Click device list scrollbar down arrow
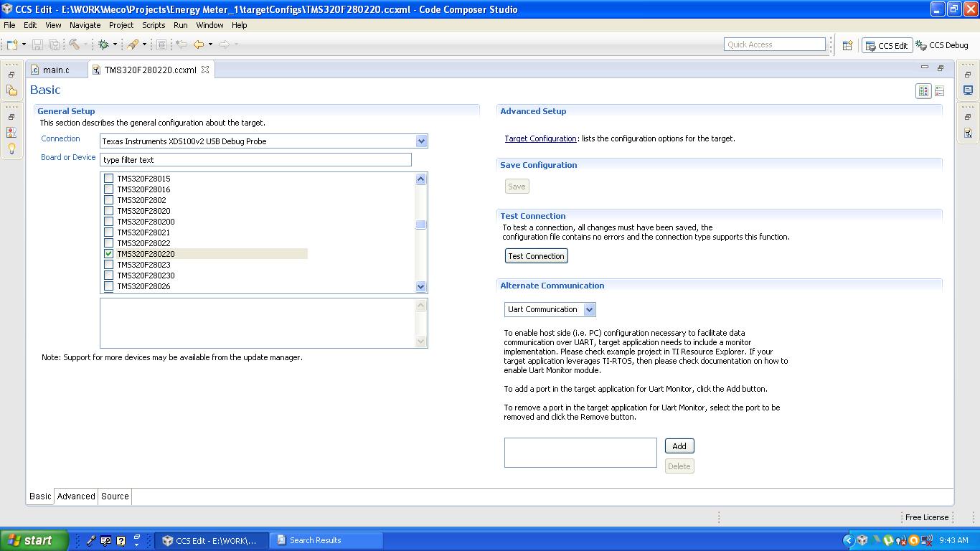This screenshot has width=980, height=551. [x=421, y=286]
